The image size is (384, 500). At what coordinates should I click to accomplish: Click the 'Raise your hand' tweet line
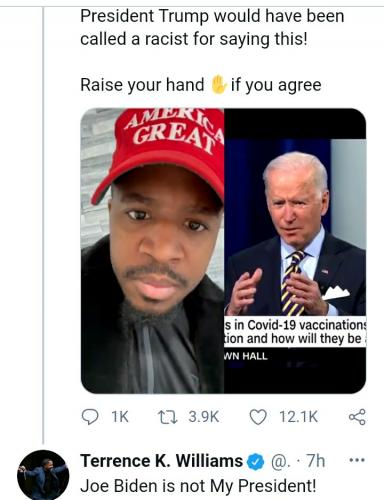[201, 85]
